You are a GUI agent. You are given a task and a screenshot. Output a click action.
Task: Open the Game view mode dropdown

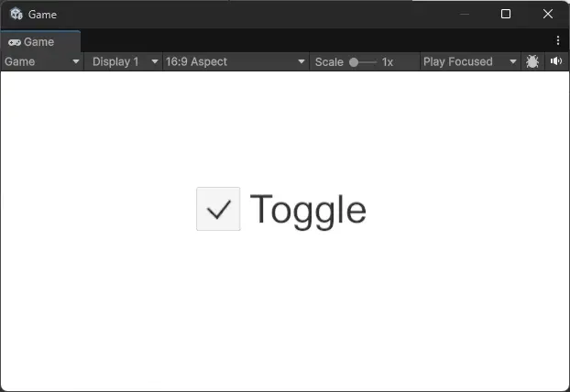42,61
